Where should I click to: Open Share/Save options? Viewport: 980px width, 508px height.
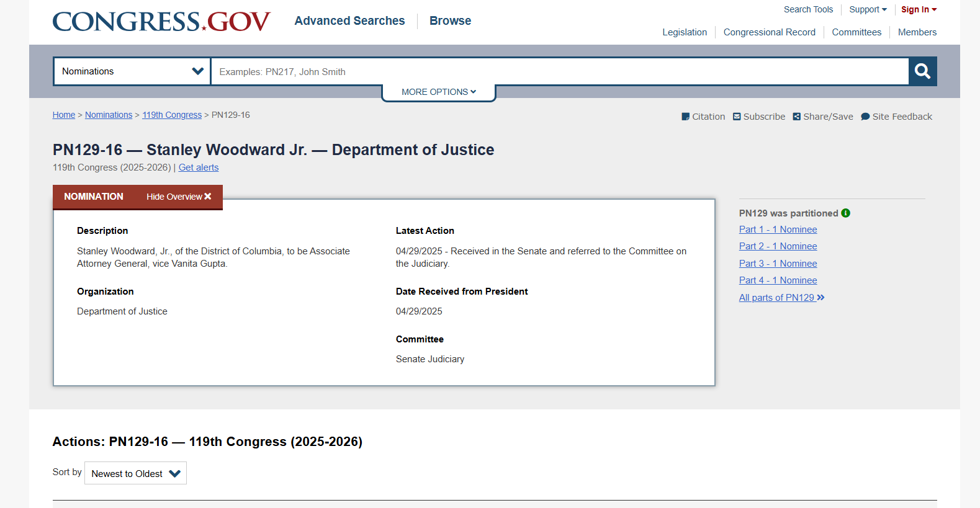823,117
